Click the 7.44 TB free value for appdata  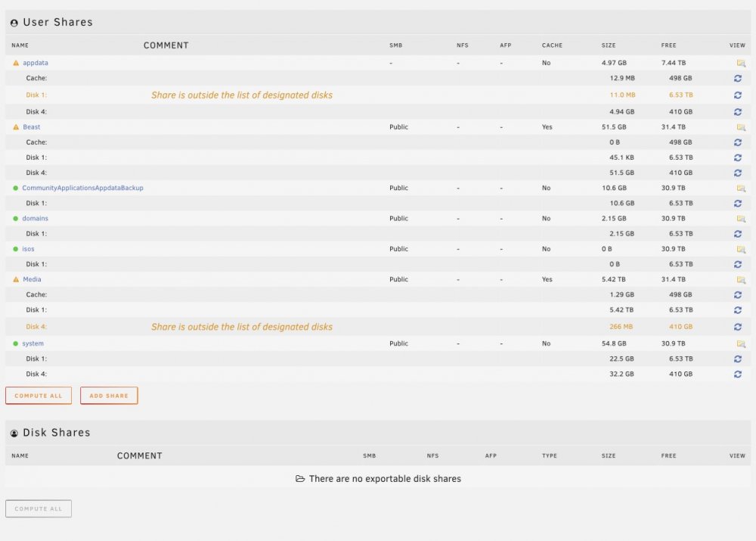coord(674,63)
